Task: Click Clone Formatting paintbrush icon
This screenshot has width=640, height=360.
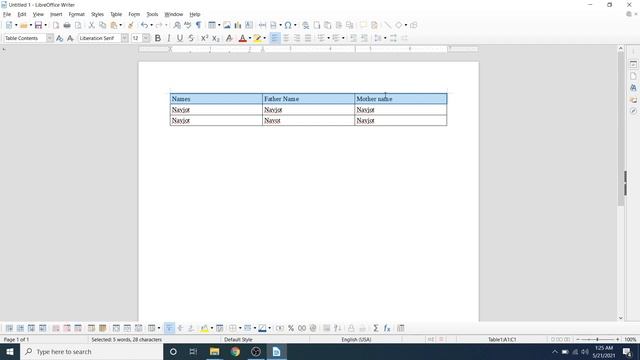Action: (131, 25)
